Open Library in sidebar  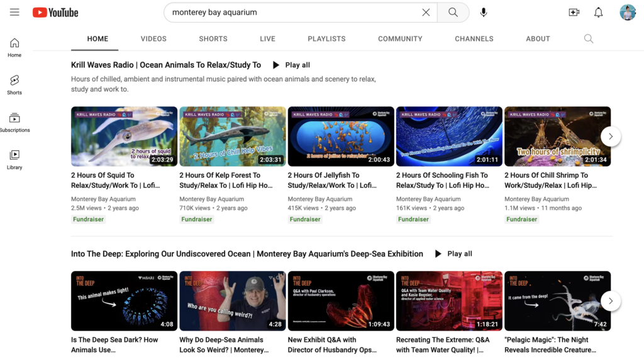coord(14,160)
